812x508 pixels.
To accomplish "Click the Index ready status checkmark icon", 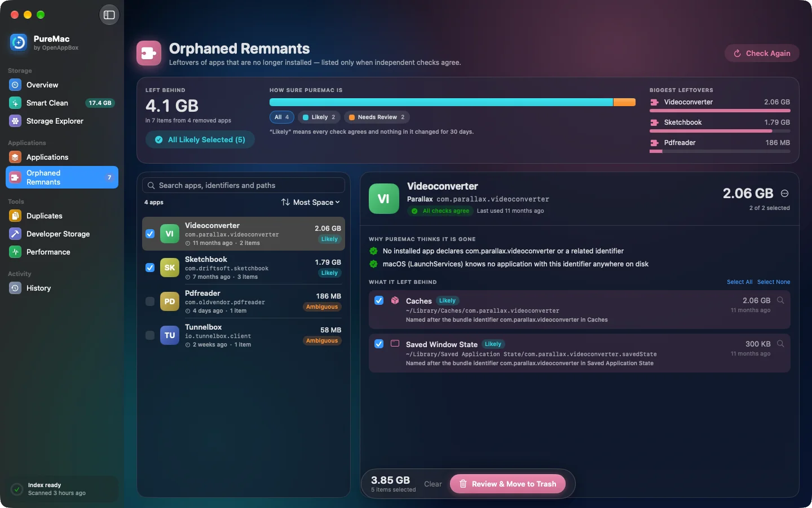I will [x=17, y=489].
